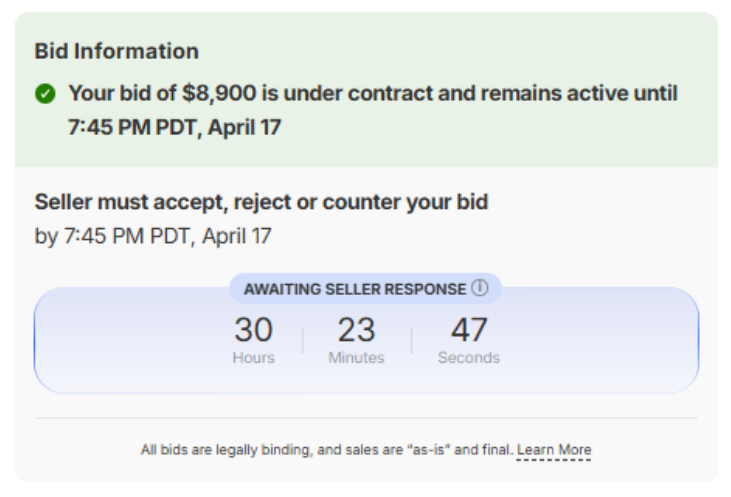Viewport: 731px width, 497px height.
Task: Click the Hours label in countdown
Action: coord(253,358)
